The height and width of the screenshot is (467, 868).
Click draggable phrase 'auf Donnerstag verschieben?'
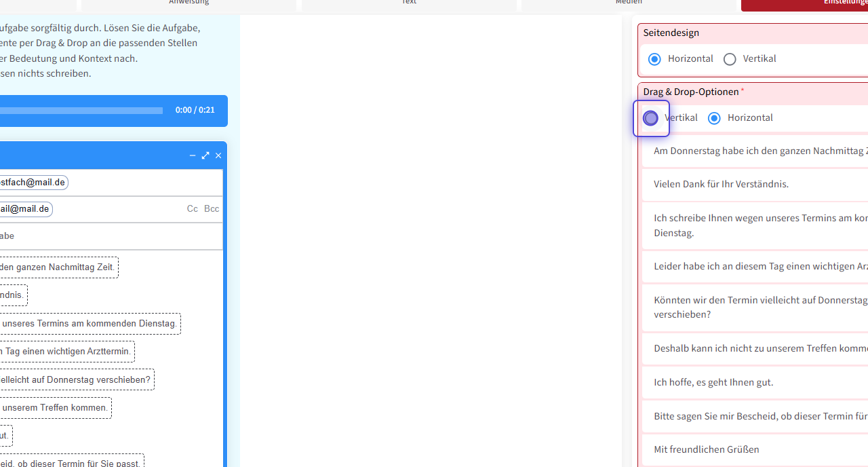pyautogui.click(x=76, y=379)
